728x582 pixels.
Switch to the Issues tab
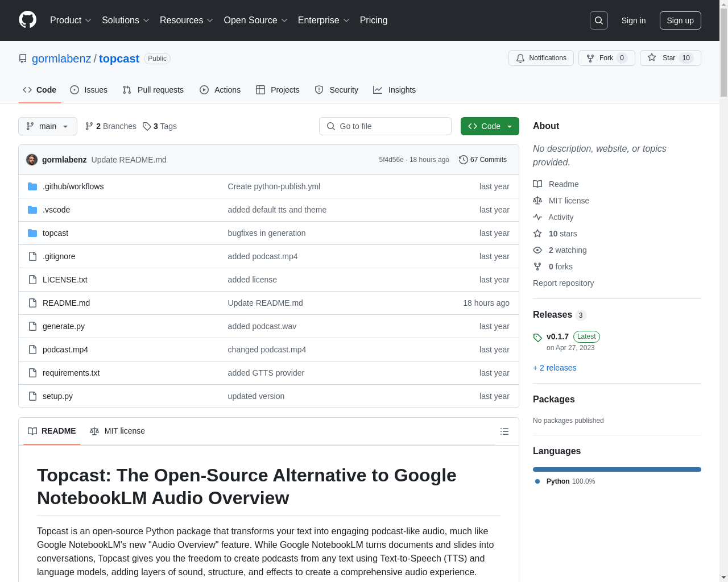click(x=89, y=90)
